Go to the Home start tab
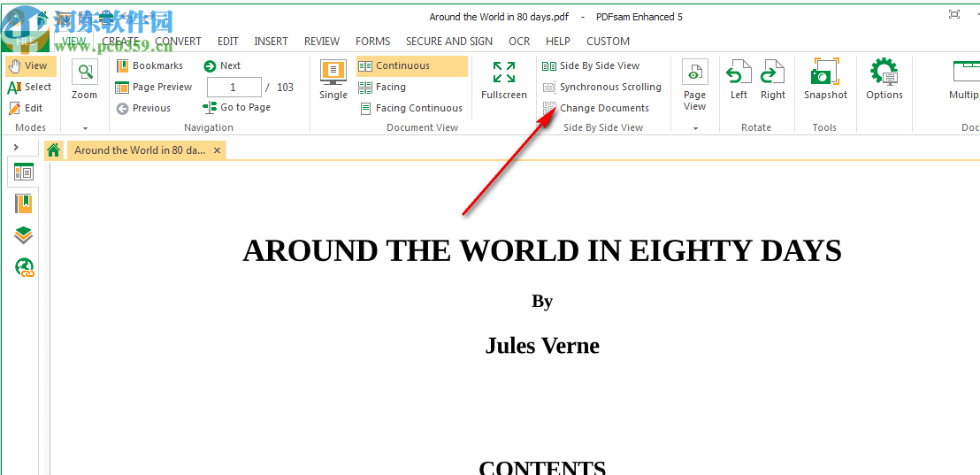Screen dimensions: 980x475 click(x=54, y=150)
